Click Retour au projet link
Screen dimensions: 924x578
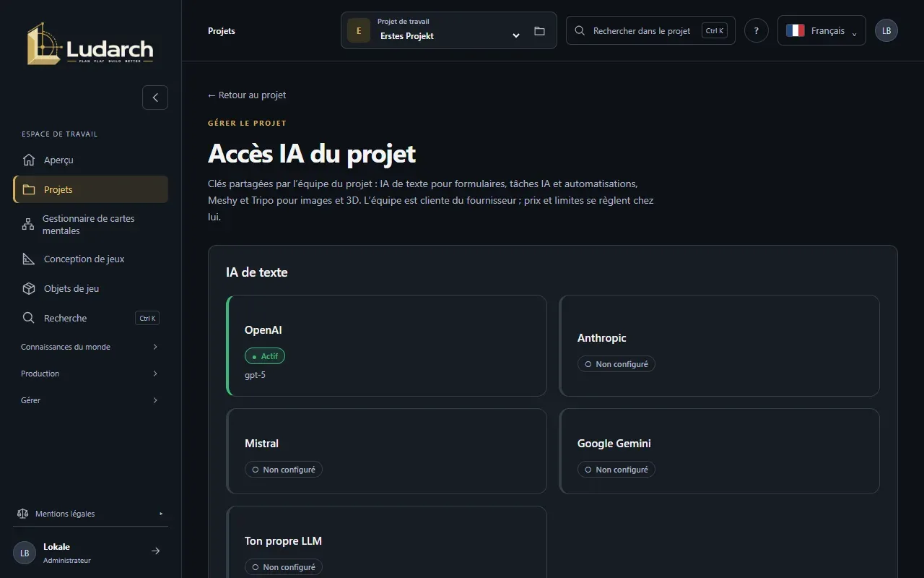(247, 95)
